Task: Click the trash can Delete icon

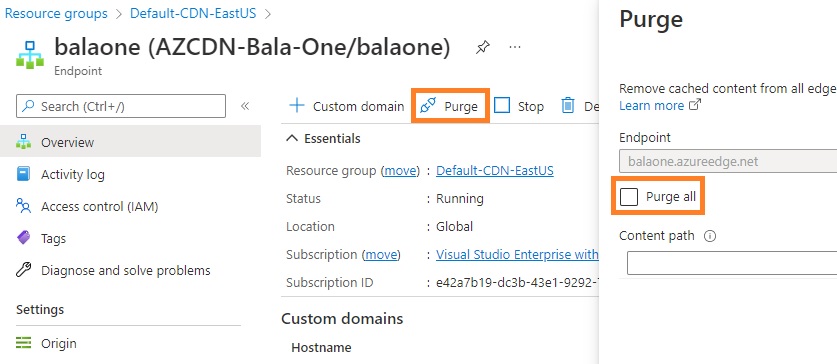Action: pos(567,106)
